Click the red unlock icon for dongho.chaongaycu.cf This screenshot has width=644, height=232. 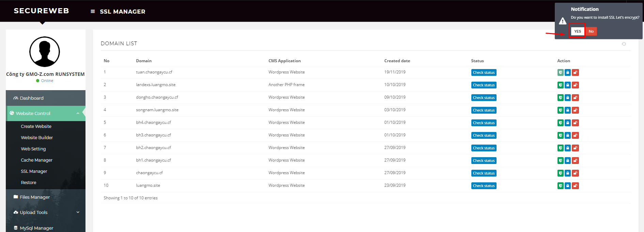point(575,98)
